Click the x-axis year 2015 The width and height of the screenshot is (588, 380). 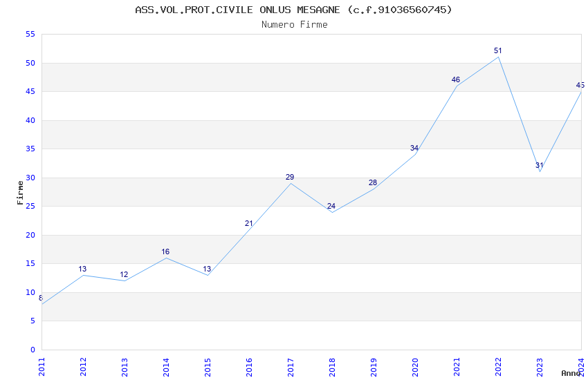(208, 367)
